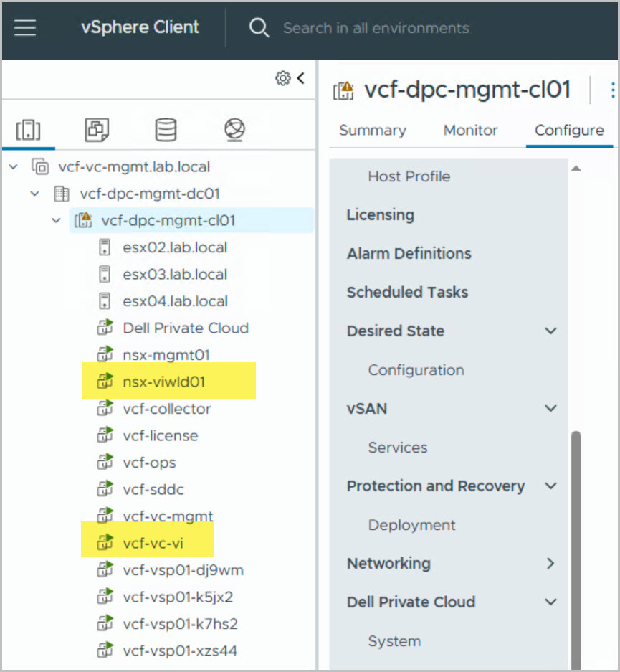This screenshot has width=620, height=672.
Task: Click VM icon beside nsx-mgmt01
Action: (x=105, y=354)
